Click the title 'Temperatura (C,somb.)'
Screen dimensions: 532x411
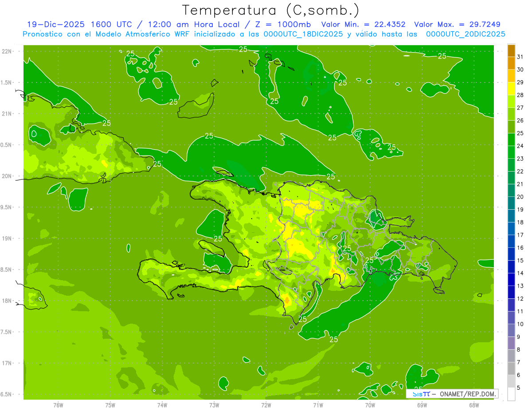271,10
